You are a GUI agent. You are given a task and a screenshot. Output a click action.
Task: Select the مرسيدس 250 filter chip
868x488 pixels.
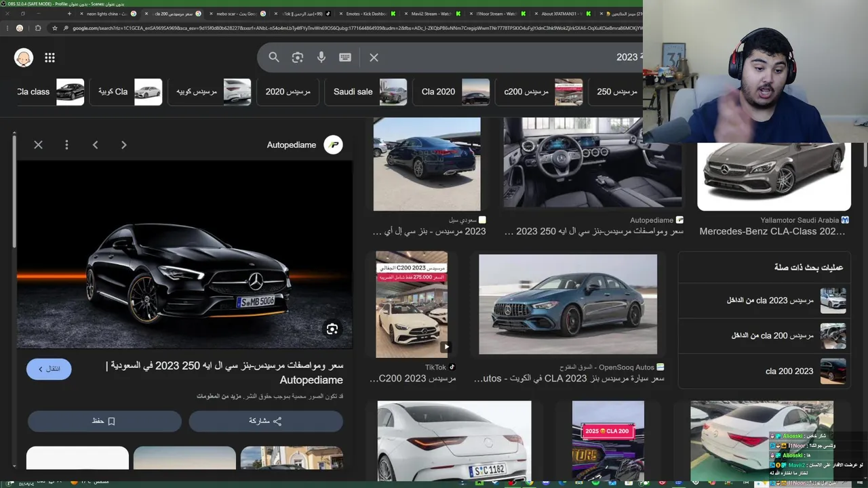pyautogui.click(x=616, y=91)
